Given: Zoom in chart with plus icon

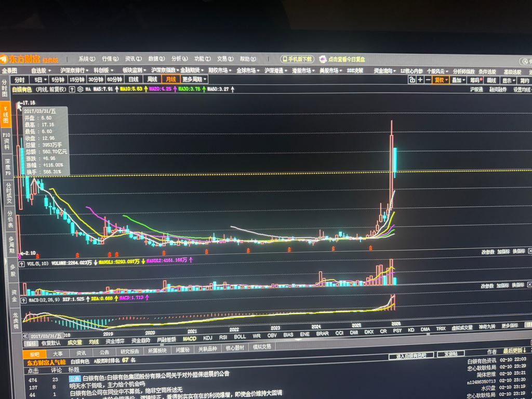Looking at the screenshot, I should pos(420,80).
